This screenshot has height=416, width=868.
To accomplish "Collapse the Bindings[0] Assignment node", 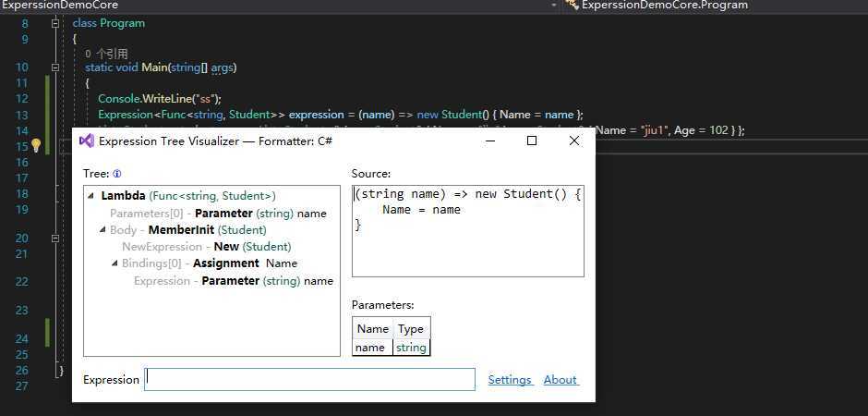I will 114,263.
